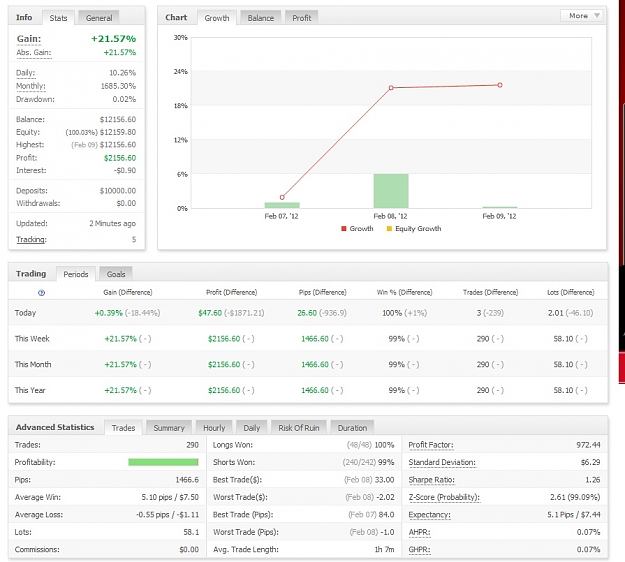Click the Monthly label in Info
The image size is (625, 562).
pyautogui.click(x=30, y=86)
